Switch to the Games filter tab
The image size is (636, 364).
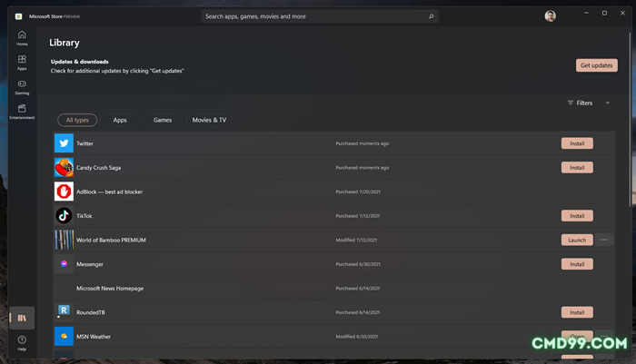[x=163, y=120]
